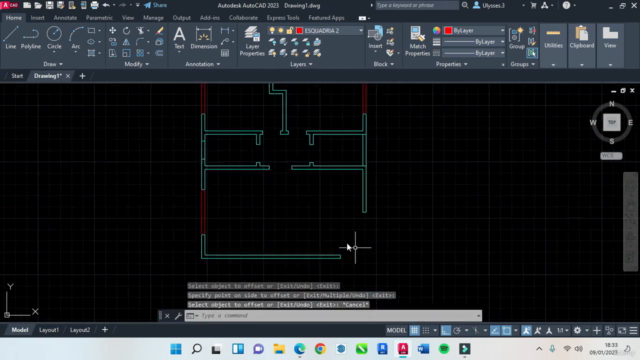The image size is (640, 360).
Task: Expand the Block panel
Action: pyautogui.click(x=384, y=64)
